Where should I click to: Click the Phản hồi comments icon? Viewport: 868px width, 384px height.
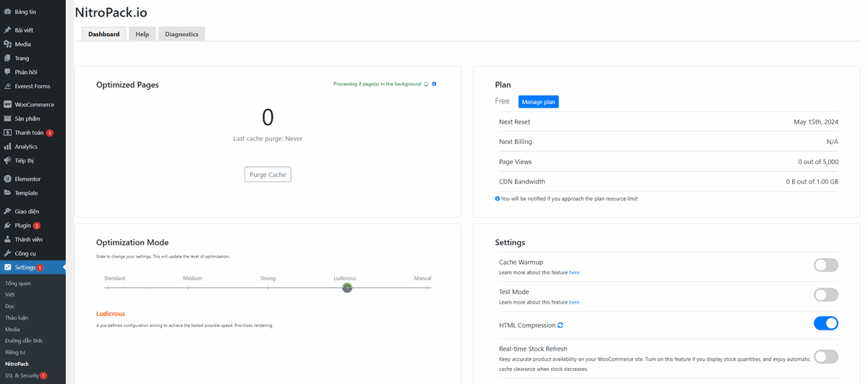pyautogui.click(x=7, y=72)
